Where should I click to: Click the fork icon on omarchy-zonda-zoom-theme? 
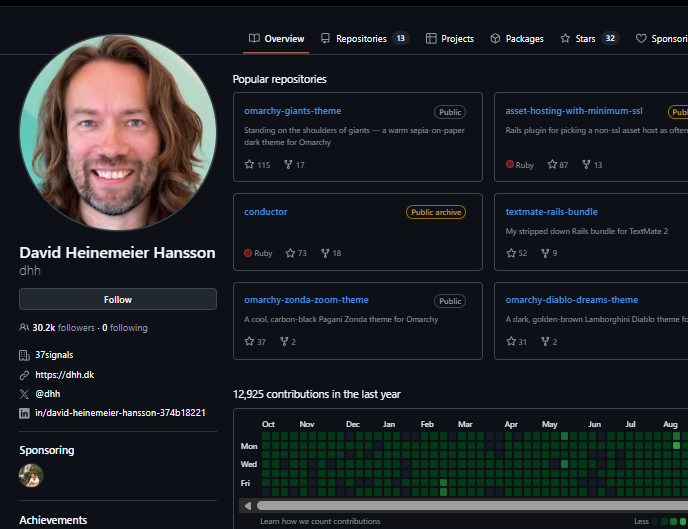[x=284, y=341]
